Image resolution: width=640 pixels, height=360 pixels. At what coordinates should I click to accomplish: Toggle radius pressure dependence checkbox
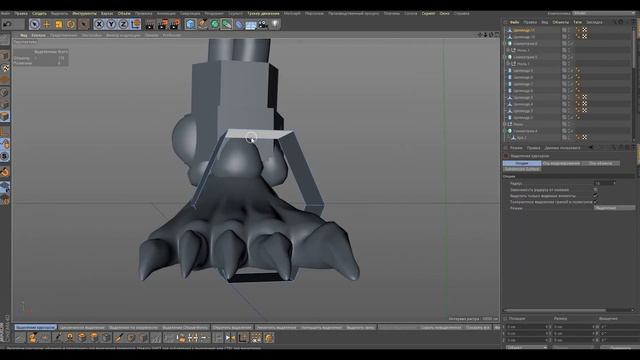click(x=596, y=190)
